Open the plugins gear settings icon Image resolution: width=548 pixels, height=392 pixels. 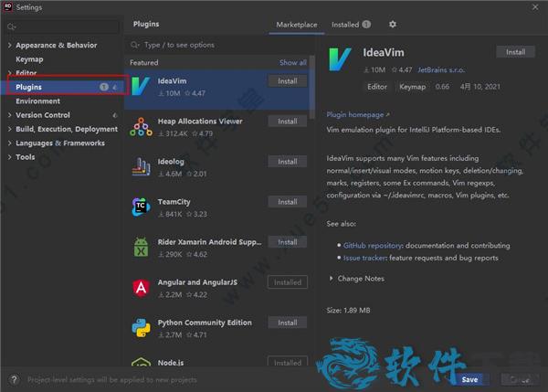[393, 25]
